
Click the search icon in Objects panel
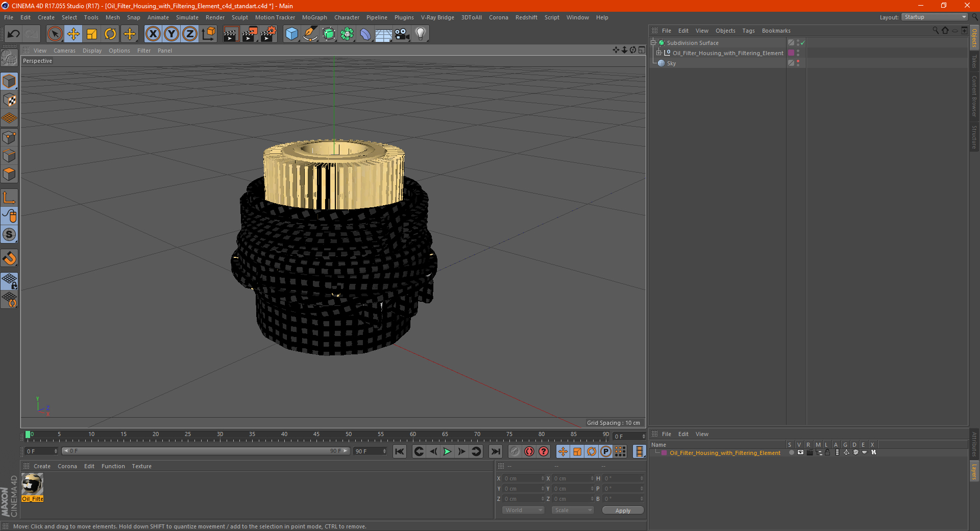[x=936, y=31]
